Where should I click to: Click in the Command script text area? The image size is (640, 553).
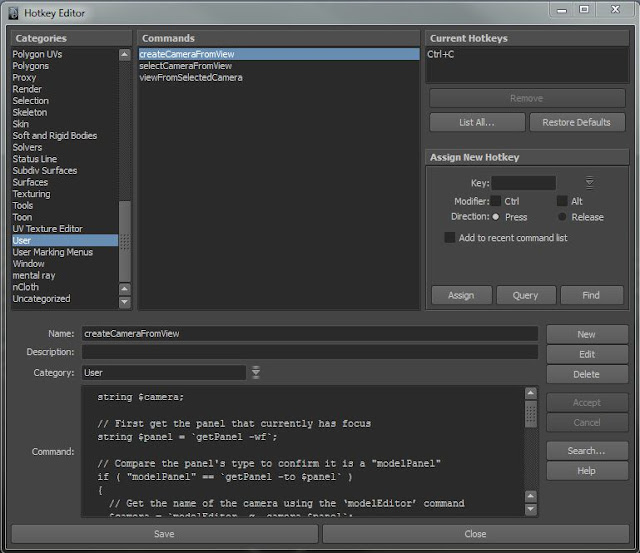point(302,451)
